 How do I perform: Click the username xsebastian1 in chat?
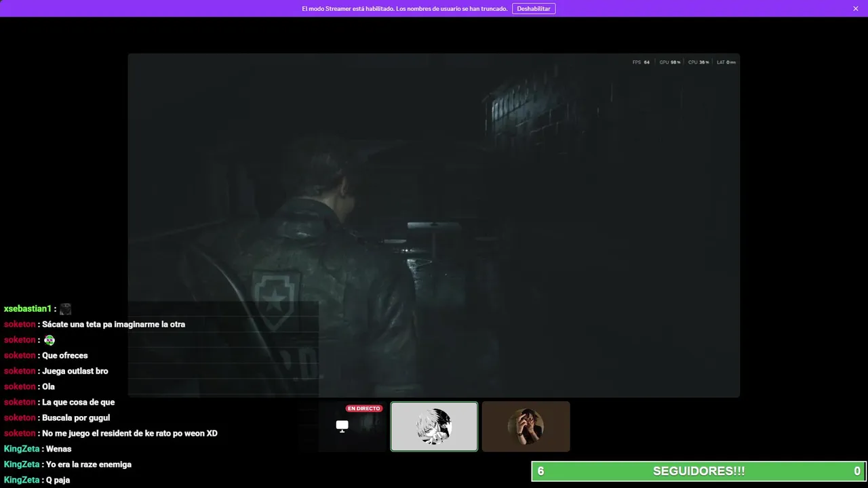pyautogui.click(x=27, y=309)
